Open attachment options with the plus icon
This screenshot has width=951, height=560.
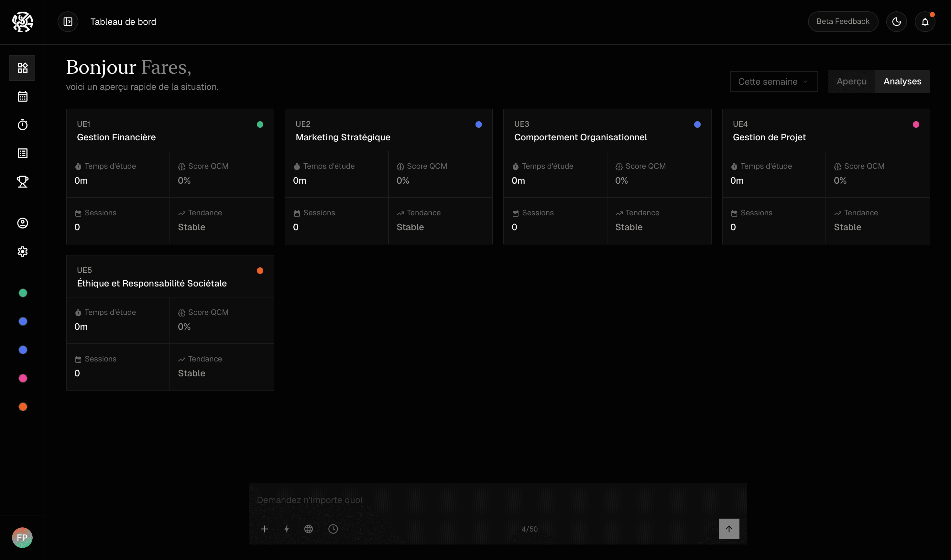(x=265, y=529)
